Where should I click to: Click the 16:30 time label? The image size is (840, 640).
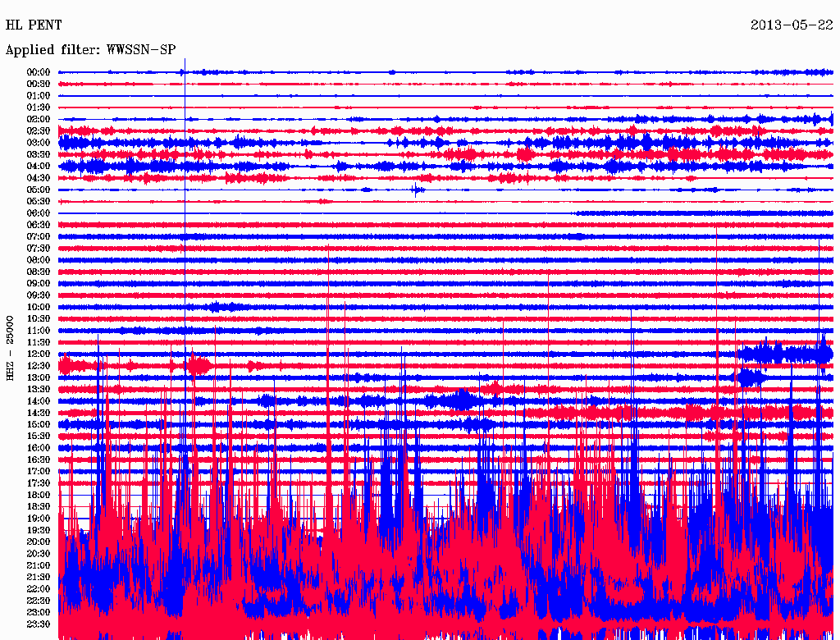click(39, 459)
